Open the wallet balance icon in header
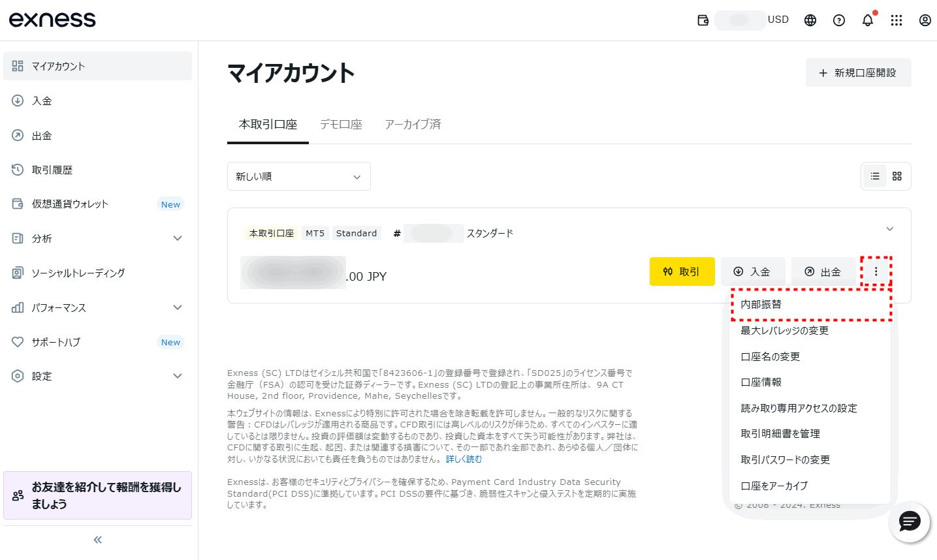The width and height of the screenshot is (937, 560). coord(703,20)
